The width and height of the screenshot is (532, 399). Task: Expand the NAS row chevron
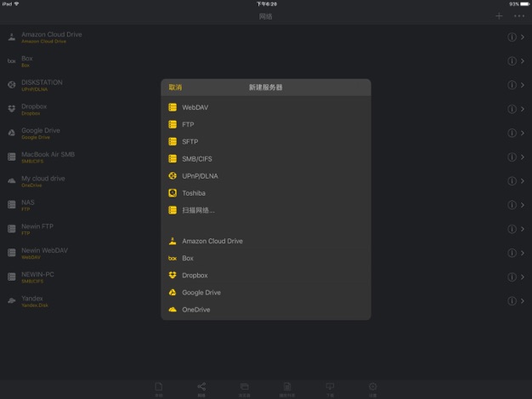click(523, 205)
